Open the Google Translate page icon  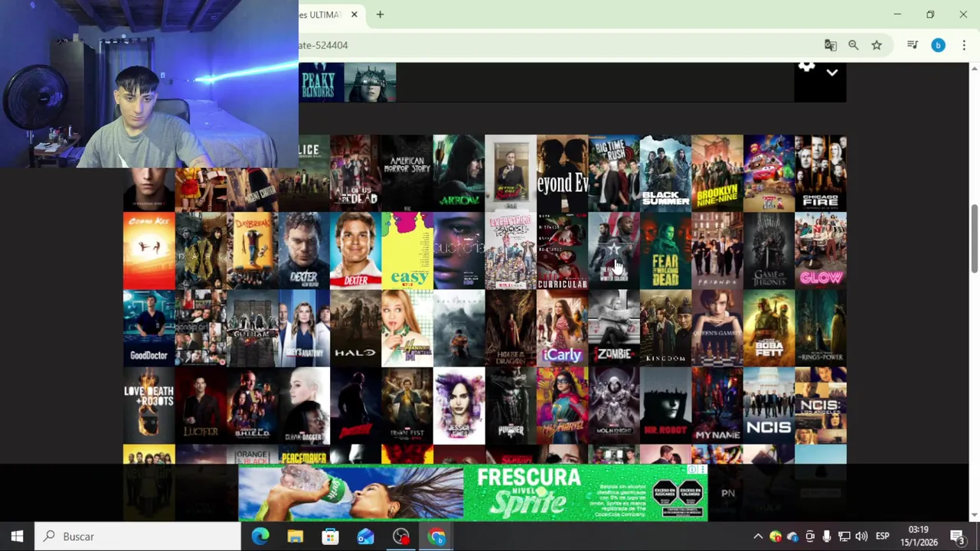click(830, 45)
